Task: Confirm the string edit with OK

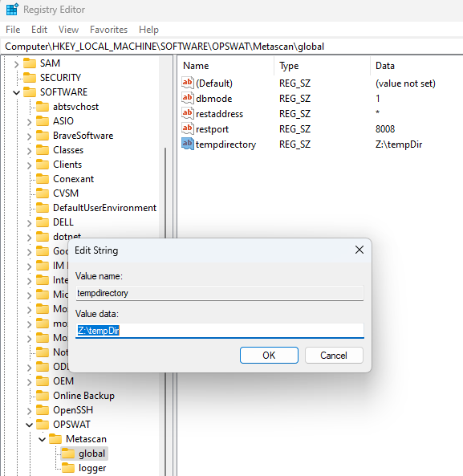Action: point(269,355)
